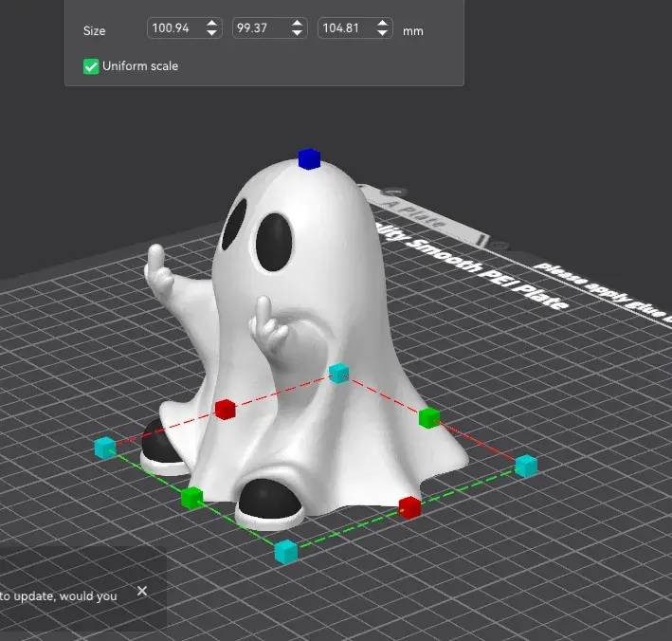Tick the Uniform scale checkbox
The image size is (672, 641).
91,66
